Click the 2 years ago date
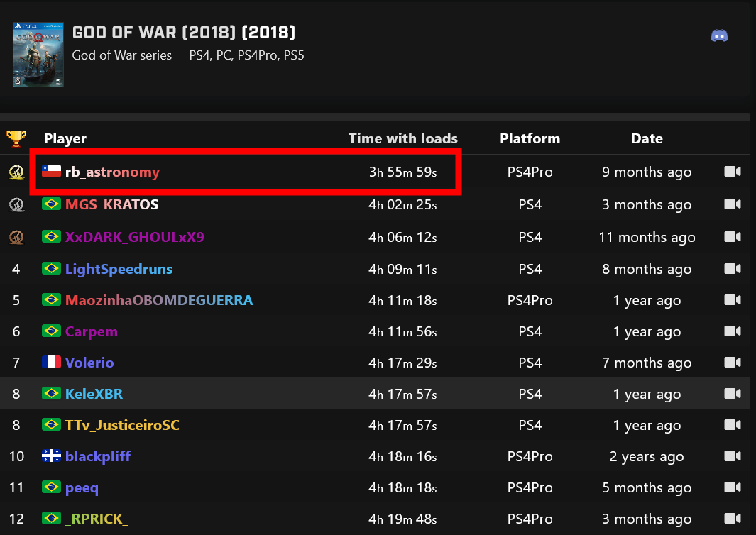Viewport: 756px width, 535px height. (647, 456)
